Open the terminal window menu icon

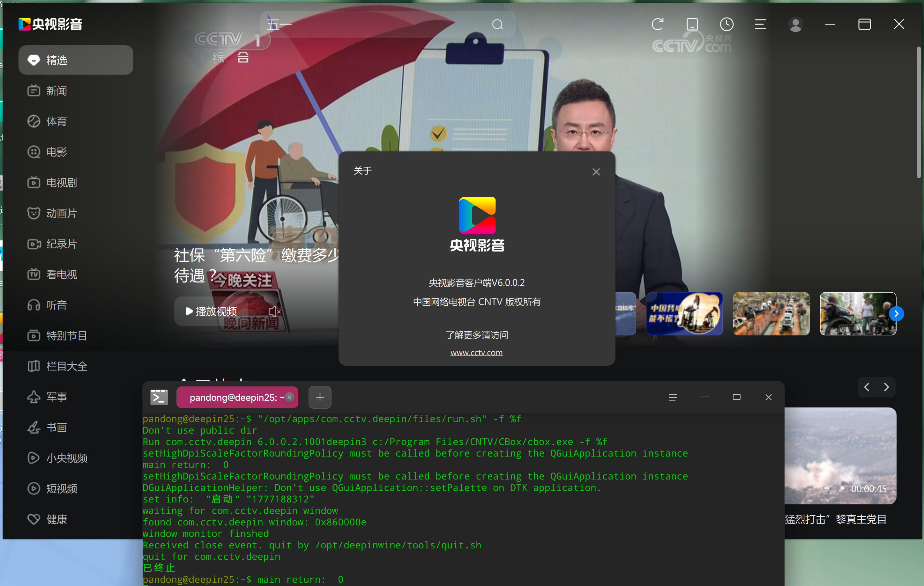(x=673, y=397)
